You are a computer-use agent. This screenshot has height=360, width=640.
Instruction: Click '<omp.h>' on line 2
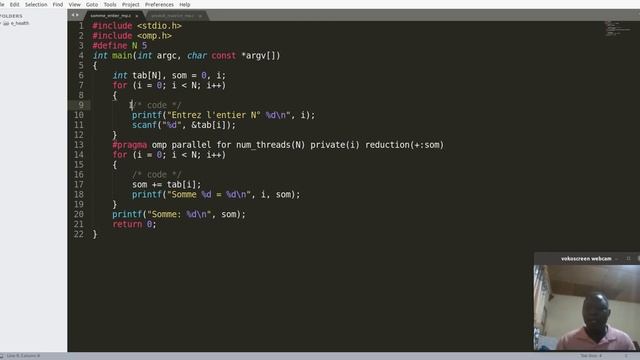pos(154,36)
